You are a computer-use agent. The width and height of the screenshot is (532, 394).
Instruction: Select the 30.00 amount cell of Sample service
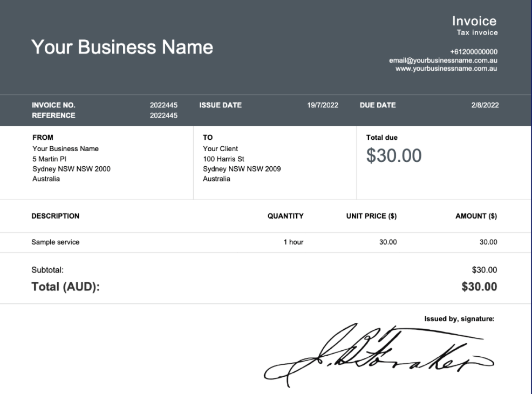(x=488, y=242)
